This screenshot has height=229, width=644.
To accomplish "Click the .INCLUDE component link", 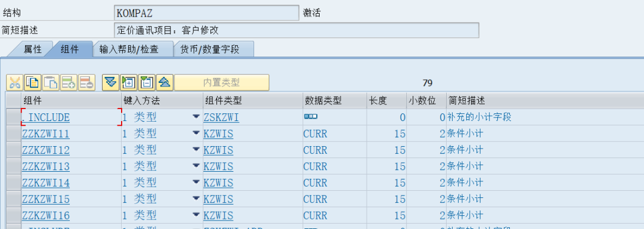I will click(46, 117).
